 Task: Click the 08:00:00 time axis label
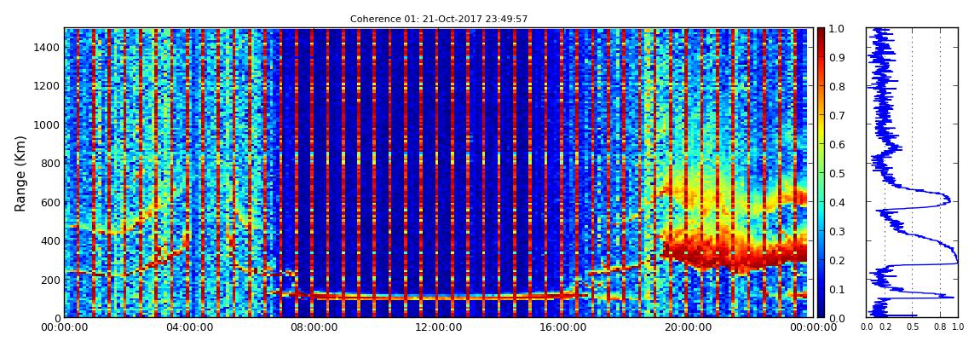pyautogui.click(x=312, y=327)
